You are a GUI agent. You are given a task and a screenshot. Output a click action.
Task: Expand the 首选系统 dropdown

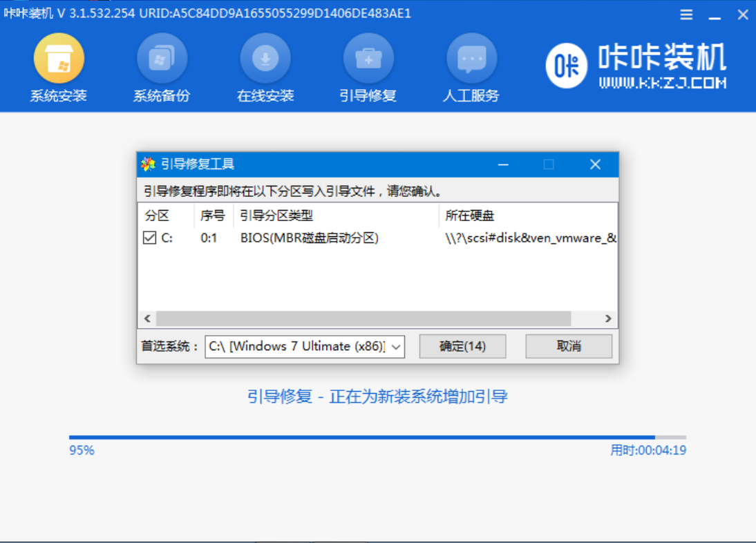396,347
